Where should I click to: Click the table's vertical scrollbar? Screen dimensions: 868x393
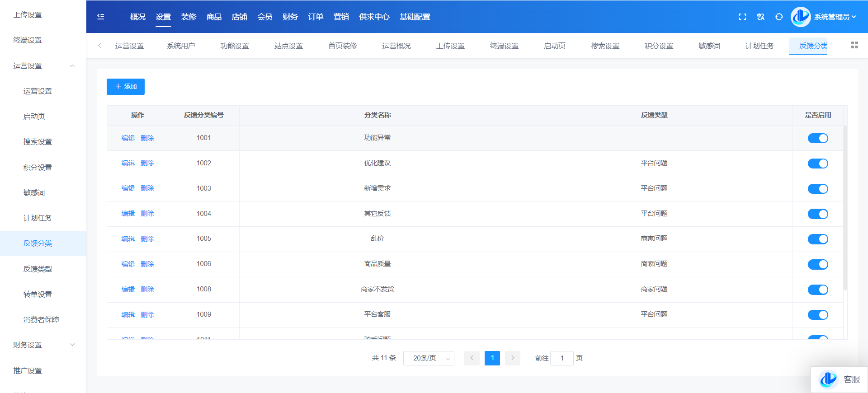845,208
